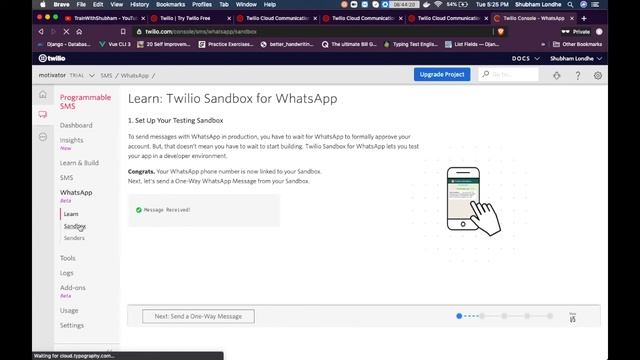The image size is (640, 360).
Task: Select Learn under WhatsApp
Action: pyautogui.click(x=71, y=214)
